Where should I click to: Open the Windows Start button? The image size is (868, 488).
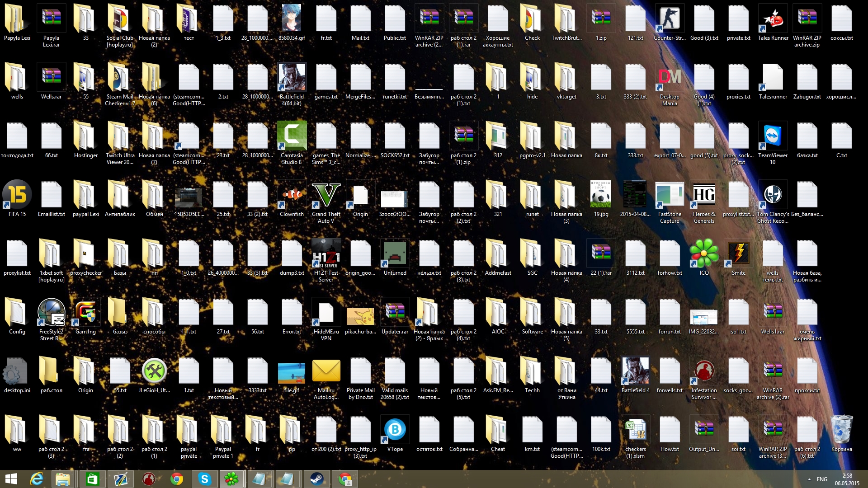pyautogui.click(x=11, y=479)
